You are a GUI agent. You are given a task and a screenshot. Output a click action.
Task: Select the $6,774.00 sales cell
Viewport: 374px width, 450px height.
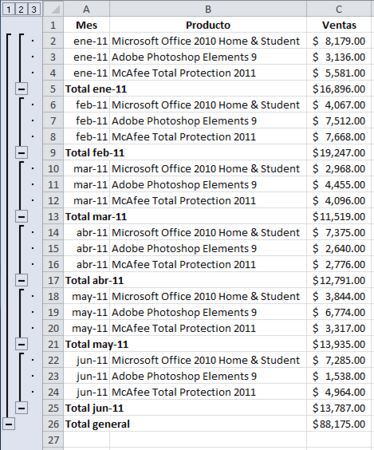[x=339, y=312]
